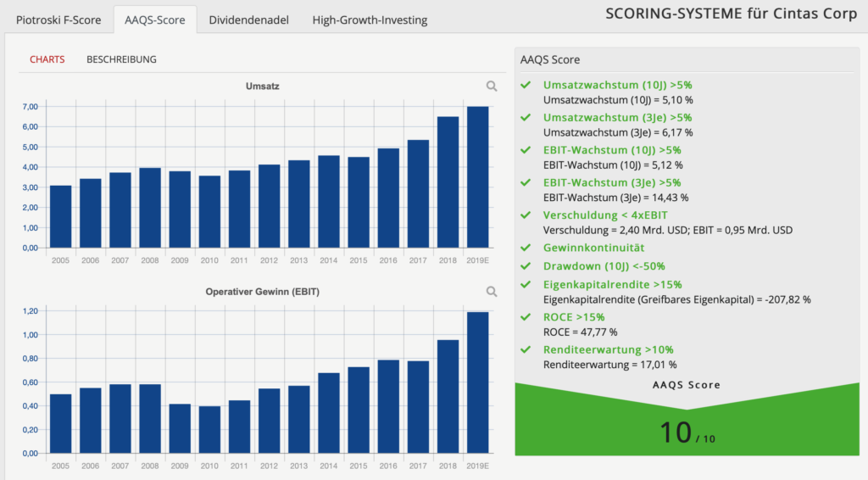Click the text Renditeerwartung = 17,01 %
The height and width of the screenshot is (480, 868).
[x=609, y=365]
